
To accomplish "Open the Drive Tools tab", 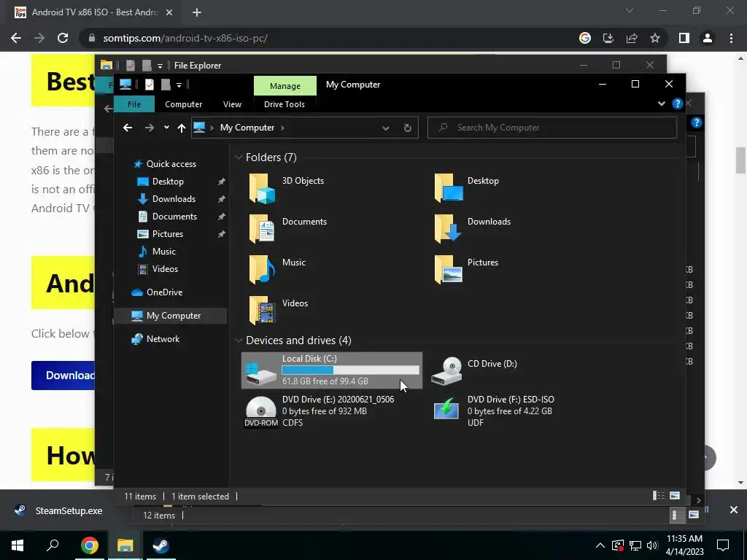I will (x=285, y=104).
